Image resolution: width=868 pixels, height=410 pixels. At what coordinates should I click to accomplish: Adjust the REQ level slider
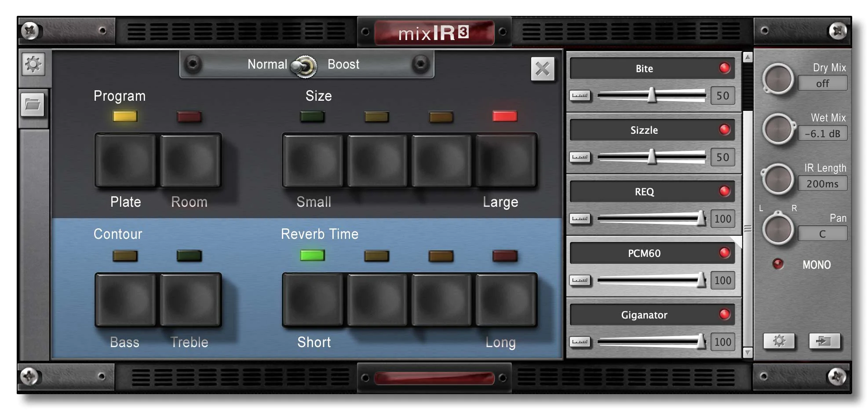(652, 219)
